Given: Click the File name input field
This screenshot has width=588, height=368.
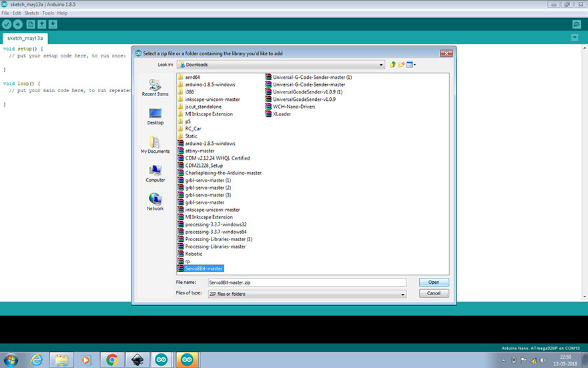Looking at the screenshot, I should [307, 283].
